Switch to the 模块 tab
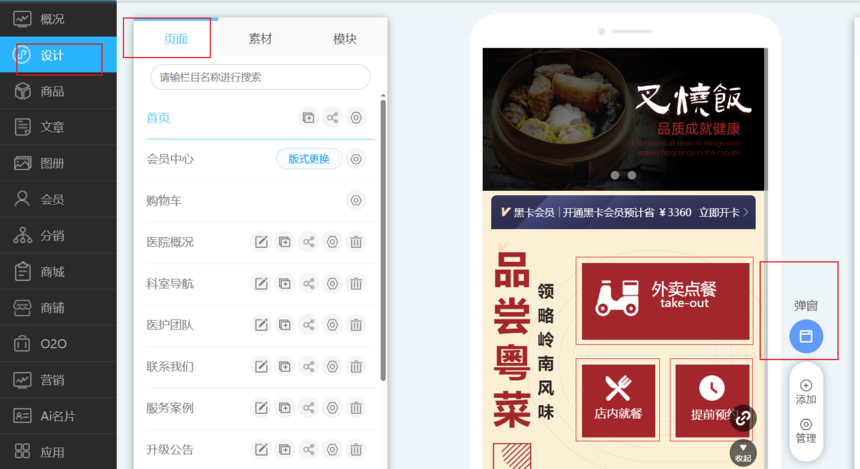Image resolution: width=860 pixels, height=469 pixels. (x=345, y=38)
